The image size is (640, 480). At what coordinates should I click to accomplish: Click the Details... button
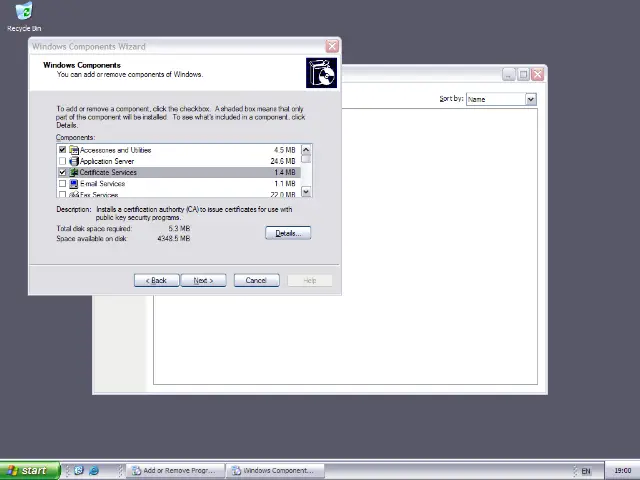288,233
